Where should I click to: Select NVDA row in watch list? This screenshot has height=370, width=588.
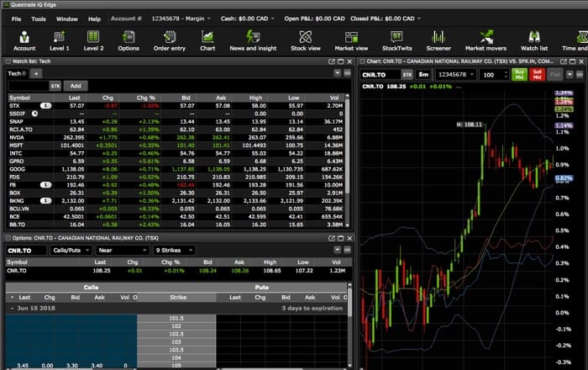tap(176, 138)
